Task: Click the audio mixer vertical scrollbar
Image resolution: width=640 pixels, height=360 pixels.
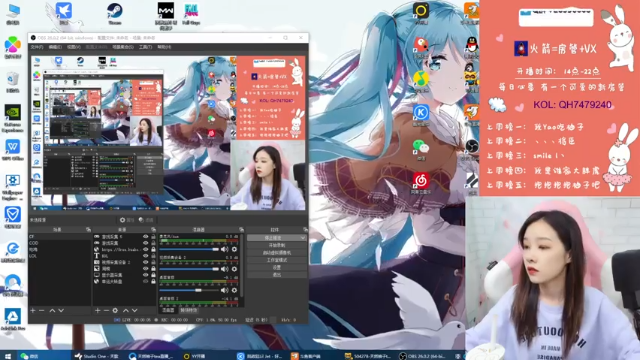Action: (242, 265)
